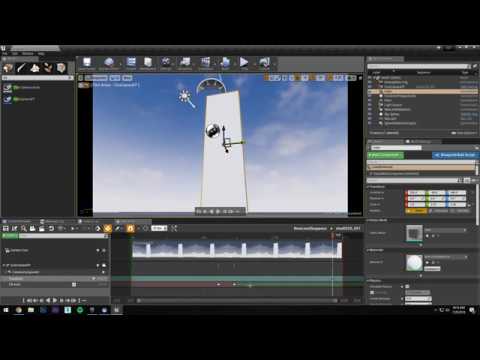The height and width of the screenshot is (360, 480).
Task: Open the Help menu
Action: [x=41, y=53]
